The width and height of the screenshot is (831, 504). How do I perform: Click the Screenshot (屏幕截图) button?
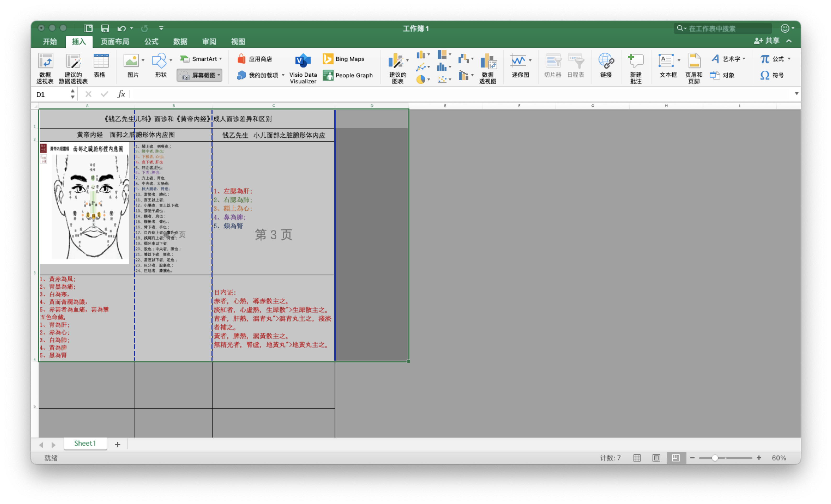click(199, 75)
